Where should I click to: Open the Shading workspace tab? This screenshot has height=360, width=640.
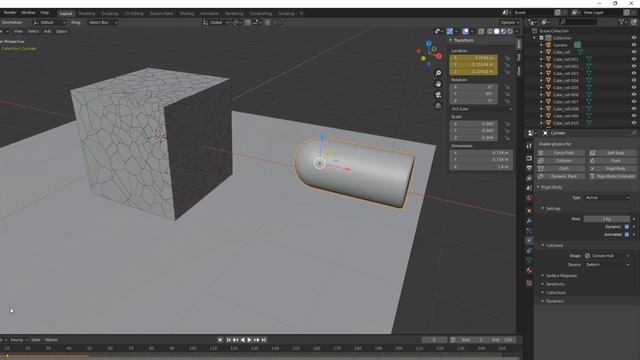point(187,13)
